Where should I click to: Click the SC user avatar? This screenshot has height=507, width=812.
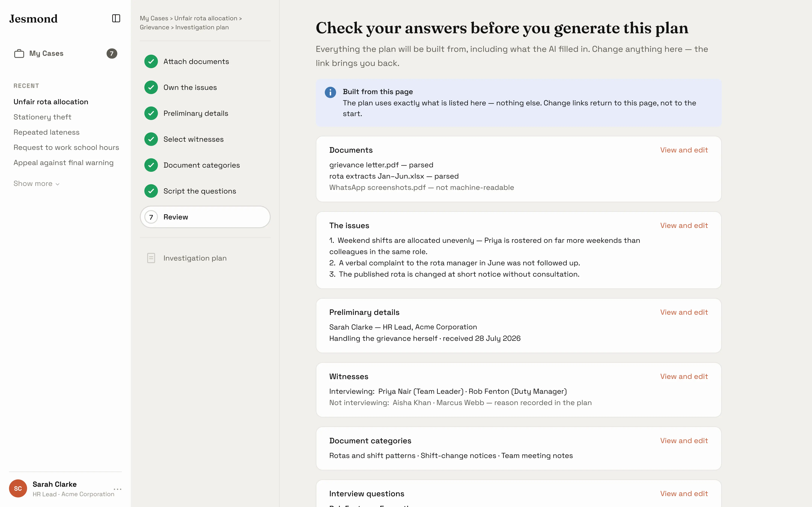[18, 489]
